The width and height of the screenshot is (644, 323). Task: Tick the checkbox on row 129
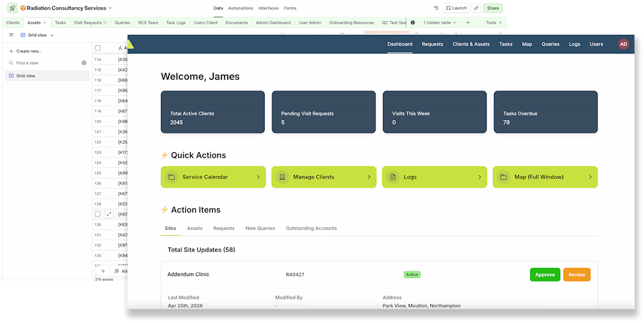pyautogui.click(x=98, y=214)
